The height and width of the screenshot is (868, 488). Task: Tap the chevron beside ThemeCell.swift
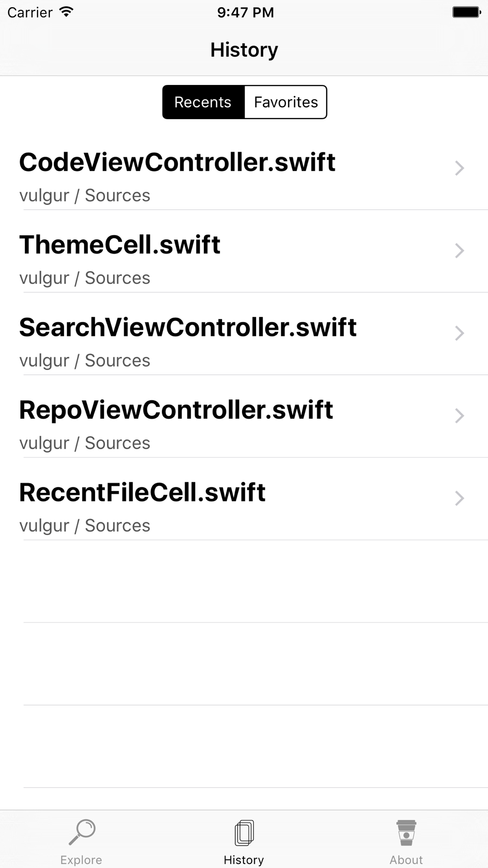click(459, 250)
